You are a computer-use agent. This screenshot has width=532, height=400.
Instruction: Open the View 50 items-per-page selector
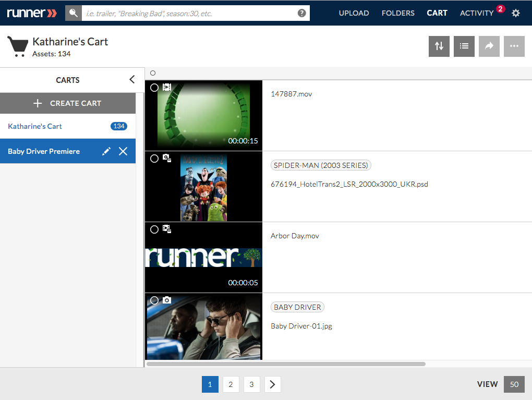tap(514, 384)
